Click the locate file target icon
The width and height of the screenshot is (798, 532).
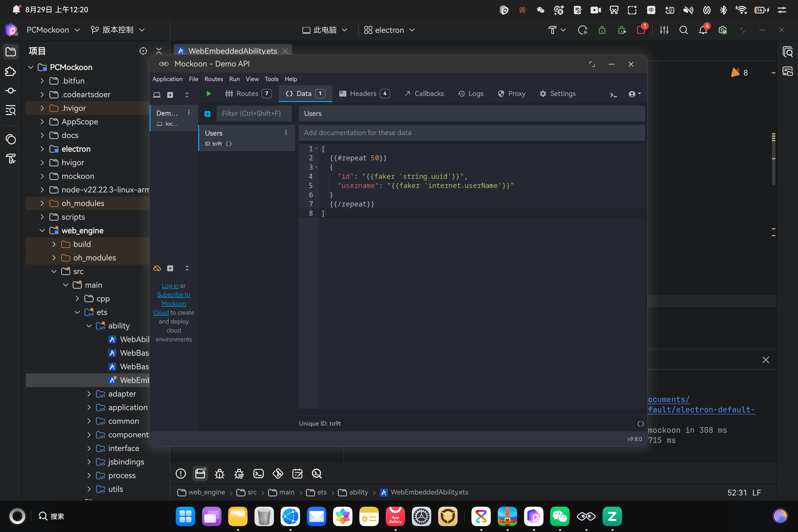(143, 51)
